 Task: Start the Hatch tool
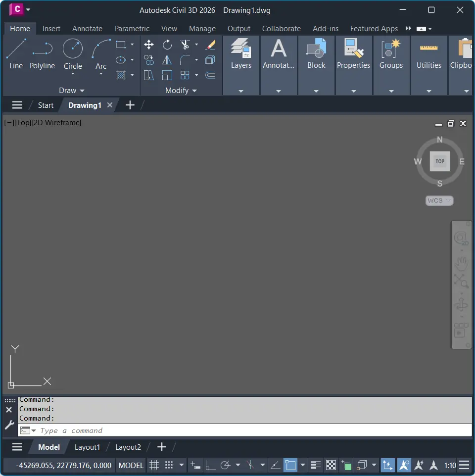pyautogui.click(x=121, y=75)
